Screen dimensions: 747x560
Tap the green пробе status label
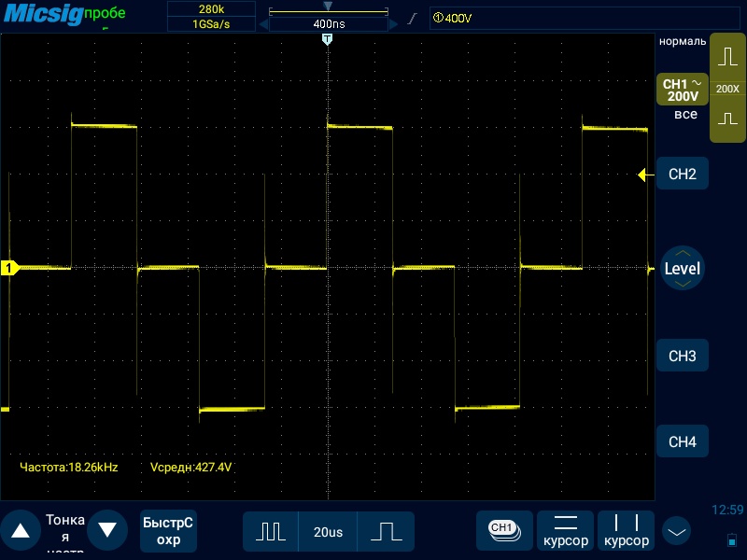coord(105,13)
